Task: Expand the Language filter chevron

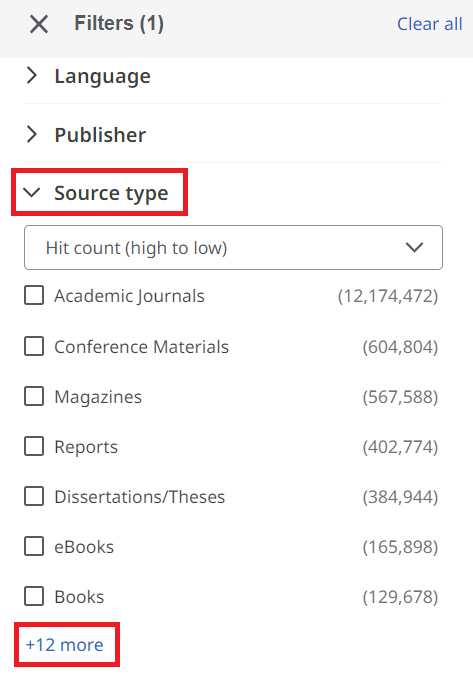Action: (32, 75)
